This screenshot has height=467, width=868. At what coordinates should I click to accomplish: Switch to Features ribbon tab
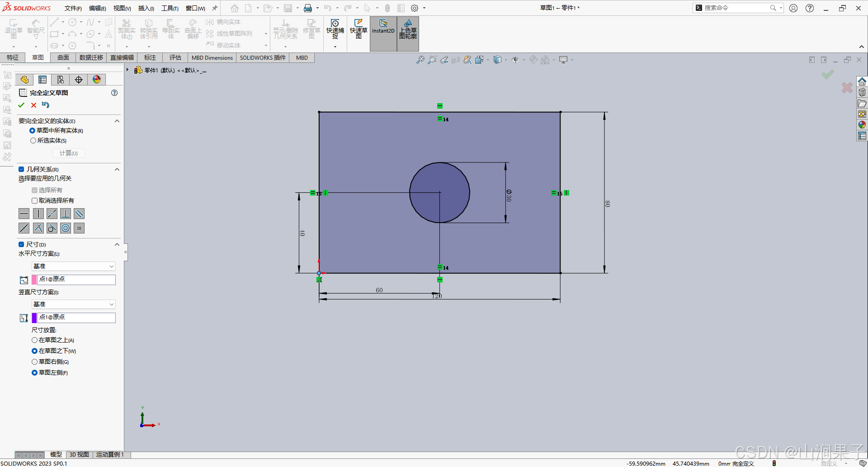click(13, 57)
